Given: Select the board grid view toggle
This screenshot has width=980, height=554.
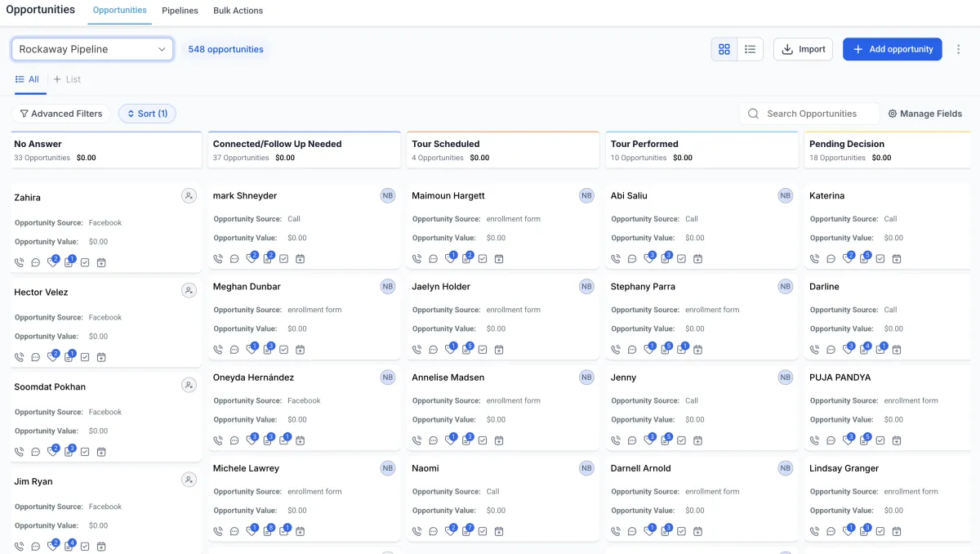Looking at the screenshot, I should (724, 49).
